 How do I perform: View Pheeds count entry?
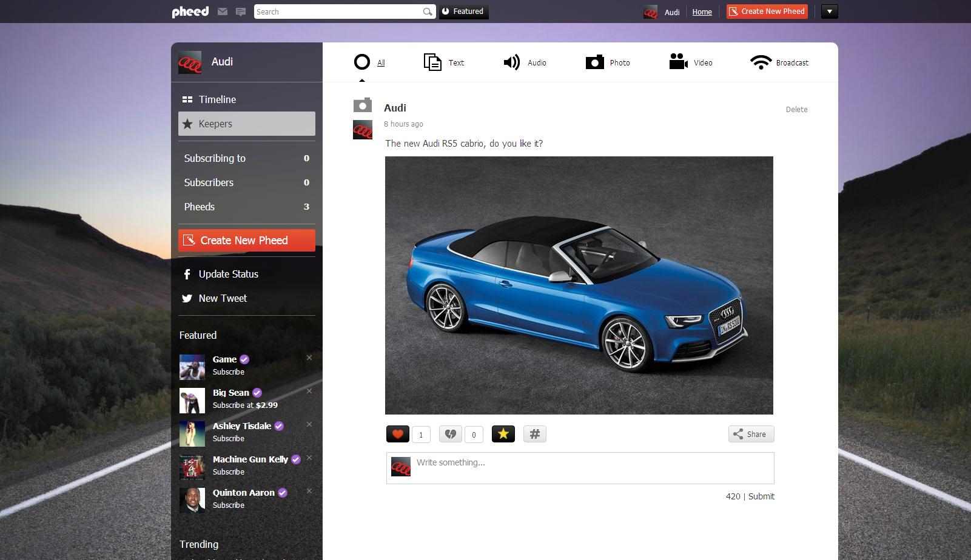pyautogui.click(x=247, y=207)
